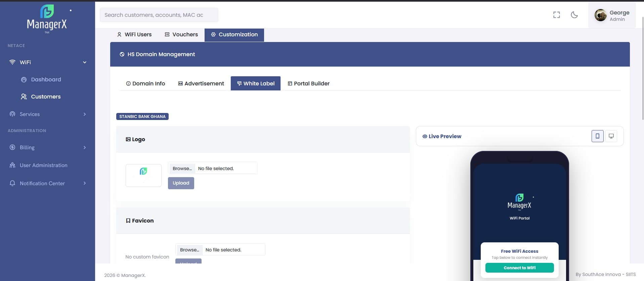Select the White Label tab

pos(256,83)
